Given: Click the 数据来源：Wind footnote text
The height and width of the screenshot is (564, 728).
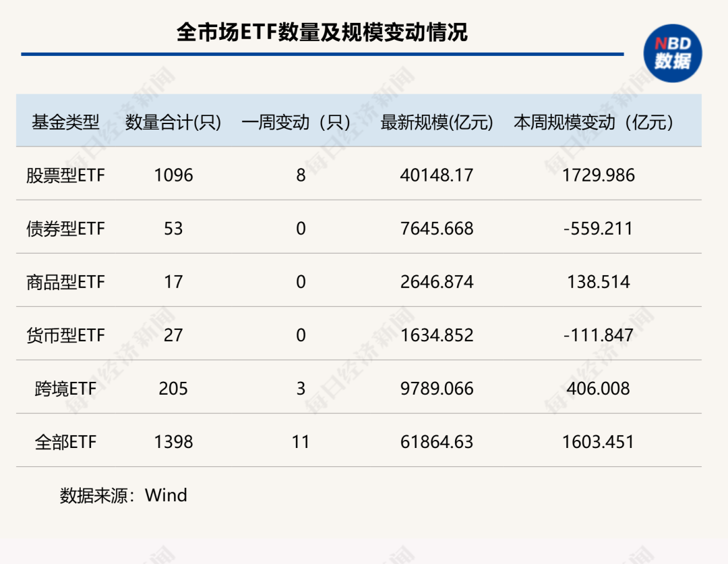Looking at the screenshot, I should [x=123, y=495].
